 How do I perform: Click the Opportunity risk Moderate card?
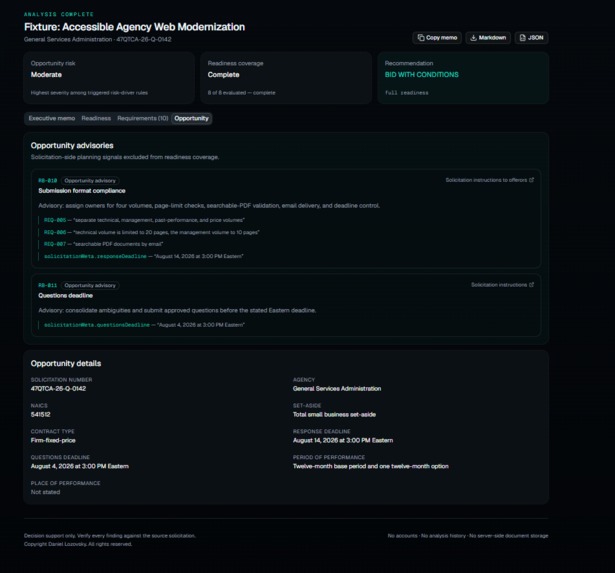[x=109, y=78]
